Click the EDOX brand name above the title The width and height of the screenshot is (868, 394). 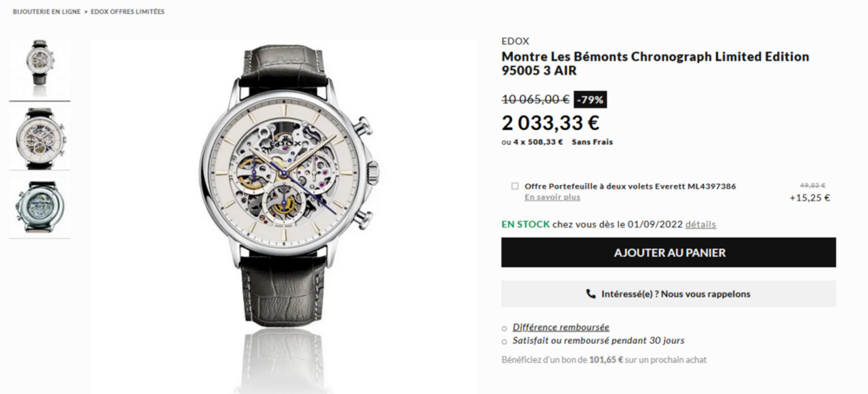(x=516, y=41)
